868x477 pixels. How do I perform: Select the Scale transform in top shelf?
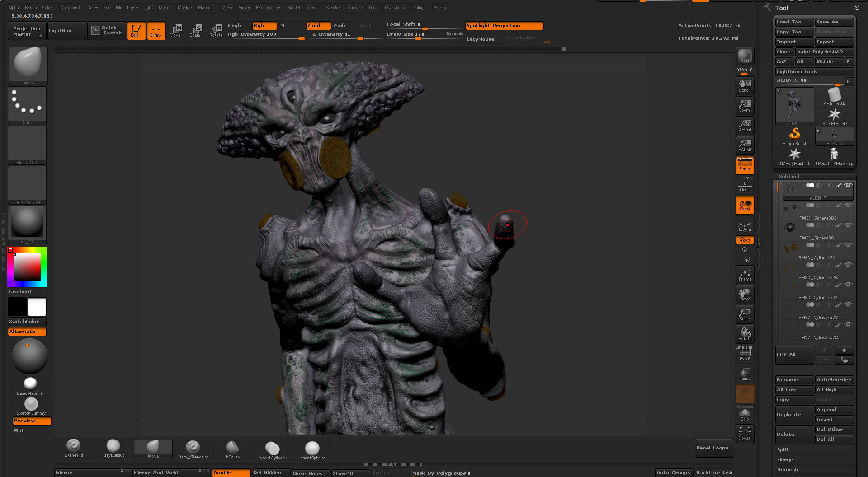[x=195, y=31]
